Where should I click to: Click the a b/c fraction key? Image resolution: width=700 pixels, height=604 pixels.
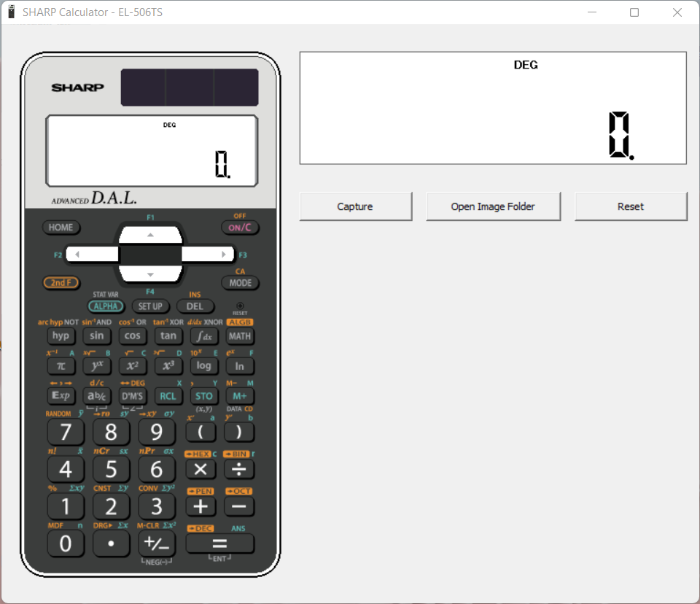pos(97,396)
